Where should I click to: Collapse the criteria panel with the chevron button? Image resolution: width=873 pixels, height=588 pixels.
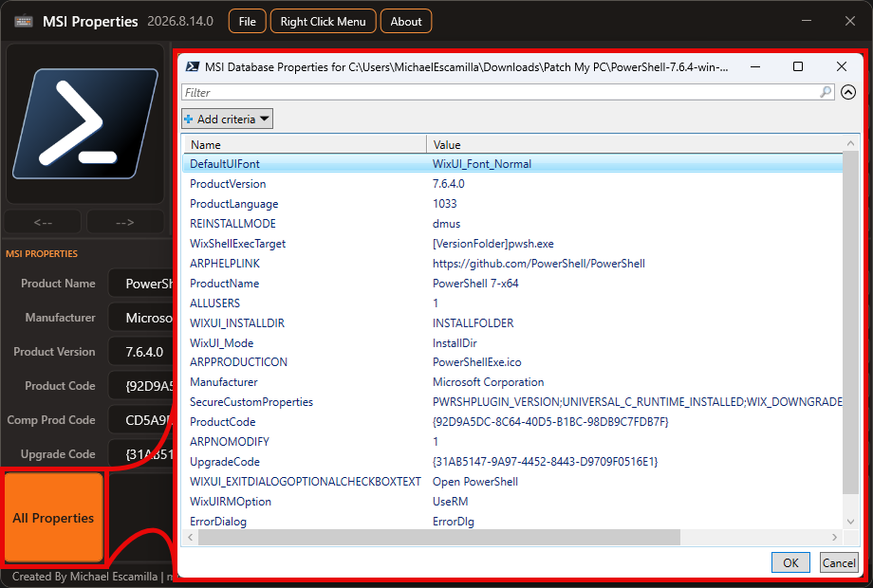[x=848, y=92]
